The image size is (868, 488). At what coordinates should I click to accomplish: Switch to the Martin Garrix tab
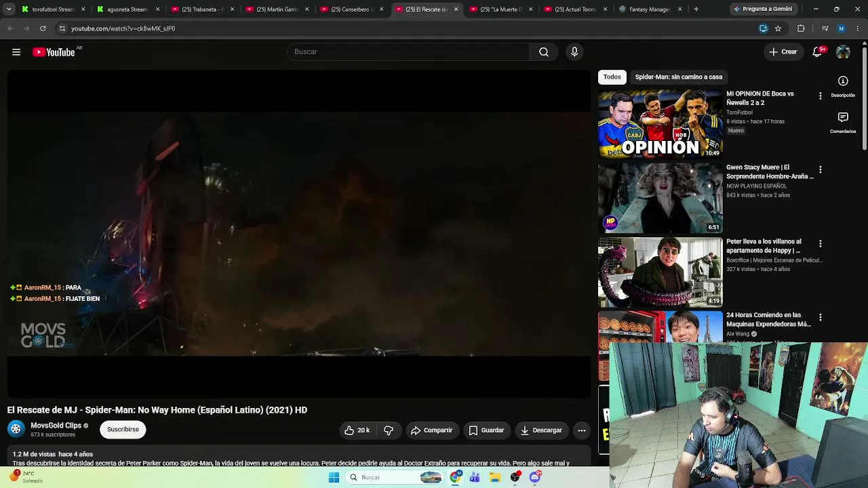tap(278, 9)
